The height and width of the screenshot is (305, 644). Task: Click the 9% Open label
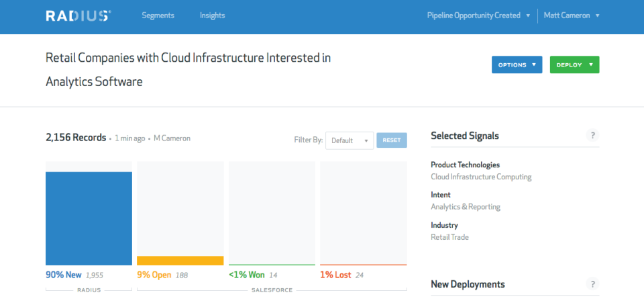[x=154, y=275]
